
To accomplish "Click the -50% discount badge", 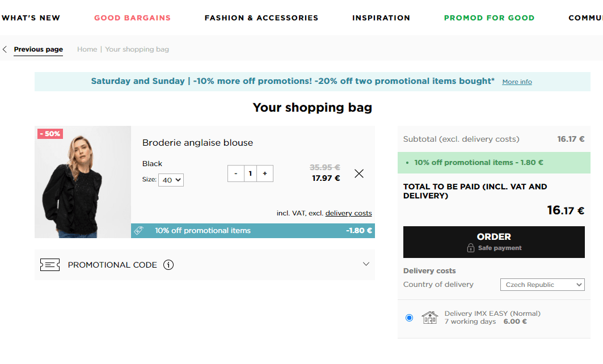I will pyautogui.click(x=50, y=134).
